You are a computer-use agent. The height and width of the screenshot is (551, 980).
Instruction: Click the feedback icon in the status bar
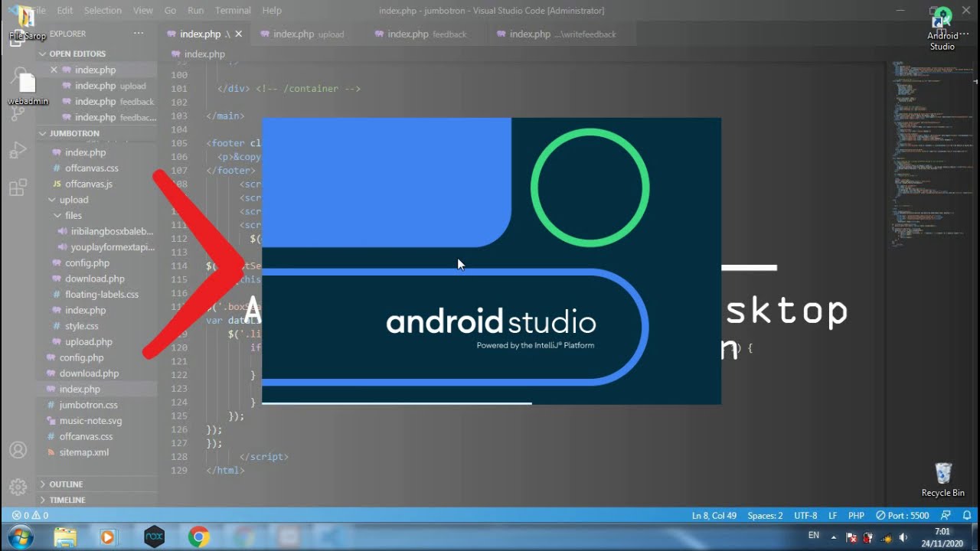pos(946,516)
